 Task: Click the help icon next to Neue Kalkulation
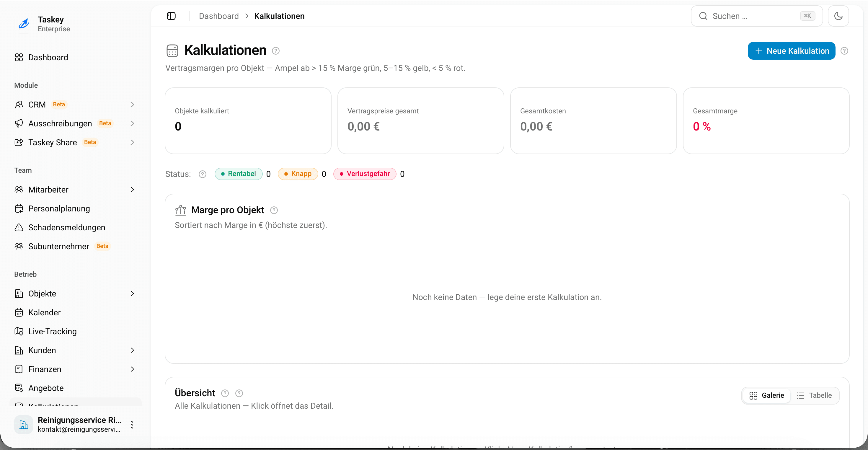(844, 51)
